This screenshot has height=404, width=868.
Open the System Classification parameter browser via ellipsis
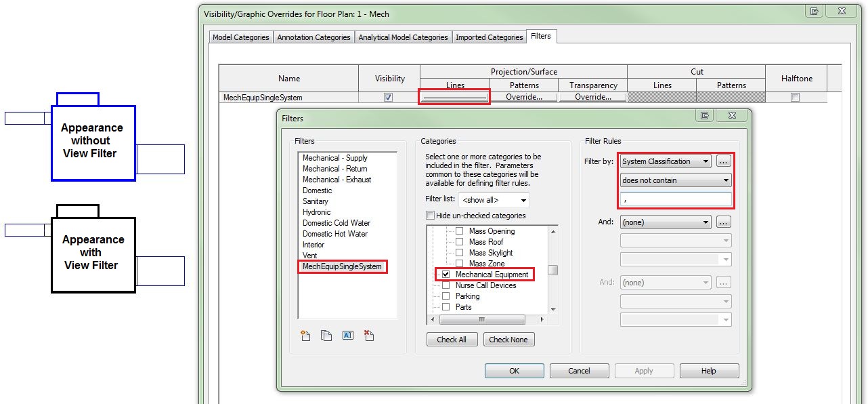[724, 161]
